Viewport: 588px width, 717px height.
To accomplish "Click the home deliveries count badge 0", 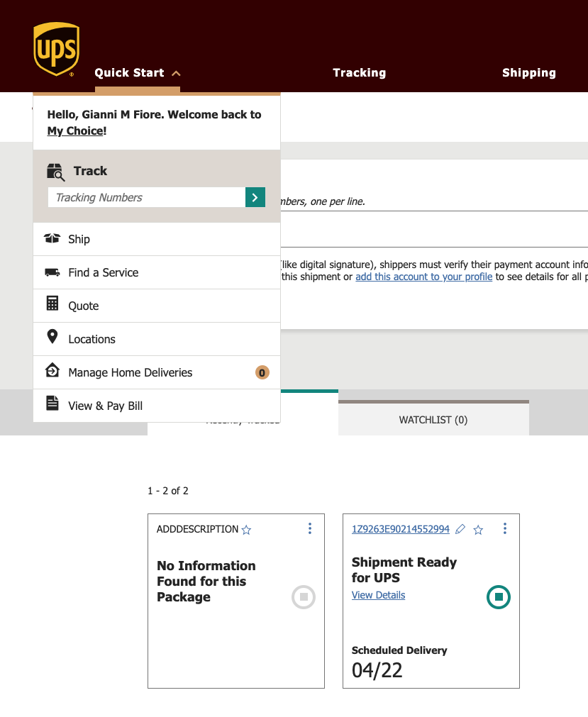I will click(x=262, y=372).
